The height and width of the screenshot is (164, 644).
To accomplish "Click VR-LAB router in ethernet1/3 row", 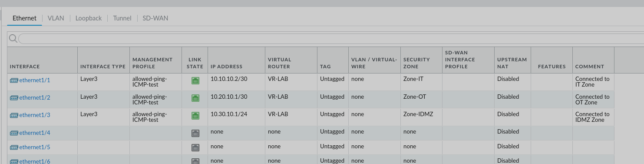I will tap(278, 114).
